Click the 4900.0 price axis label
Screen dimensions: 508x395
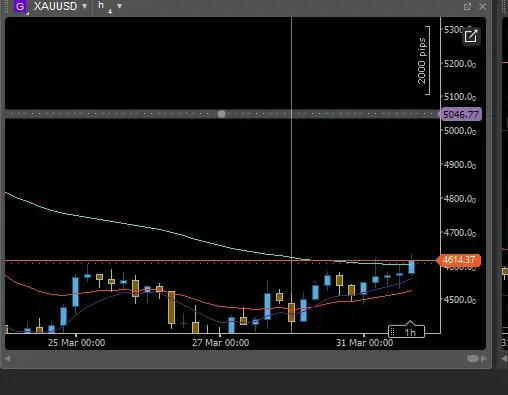pyautogui.click(x=460, y=165)
